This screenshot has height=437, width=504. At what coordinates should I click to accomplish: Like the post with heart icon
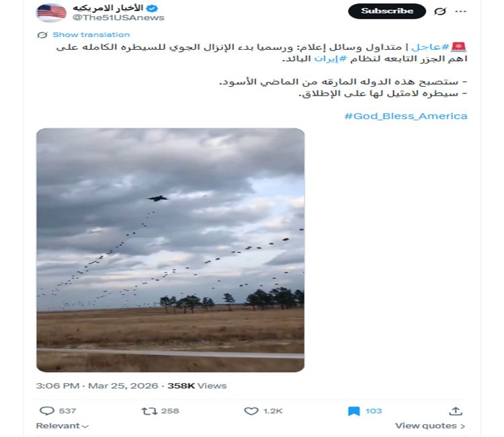coord(251,411)
